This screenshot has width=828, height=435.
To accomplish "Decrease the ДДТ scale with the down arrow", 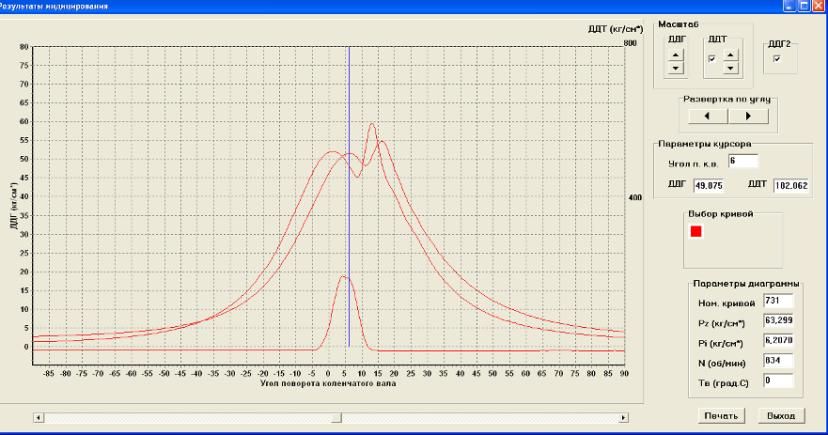I will 730,68.
